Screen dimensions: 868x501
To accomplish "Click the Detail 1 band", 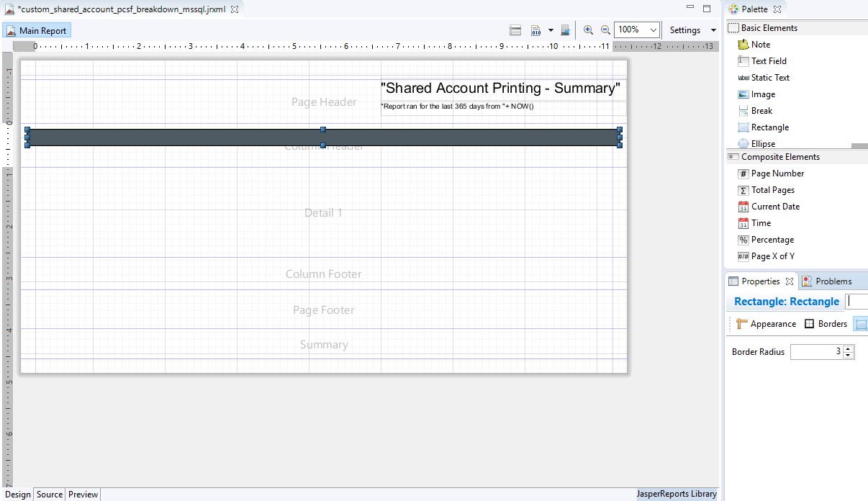I will (323, 213).
